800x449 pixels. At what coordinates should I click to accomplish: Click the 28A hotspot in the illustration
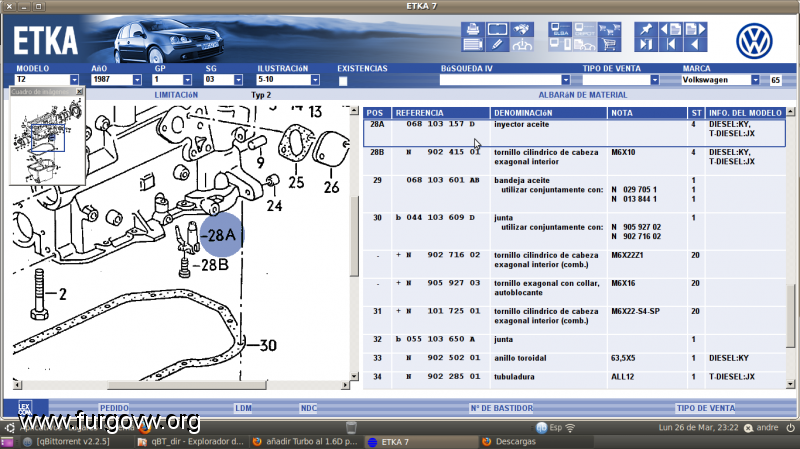pos(220,235)
